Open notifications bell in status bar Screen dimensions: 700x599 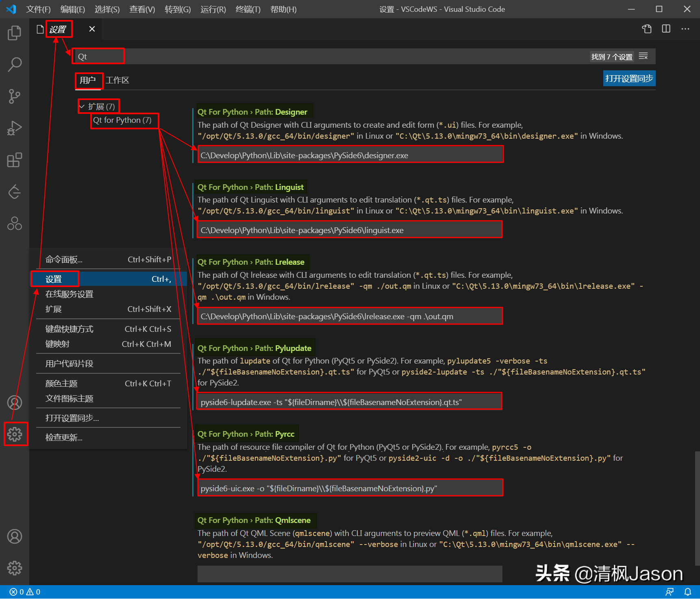click(688, 592)
